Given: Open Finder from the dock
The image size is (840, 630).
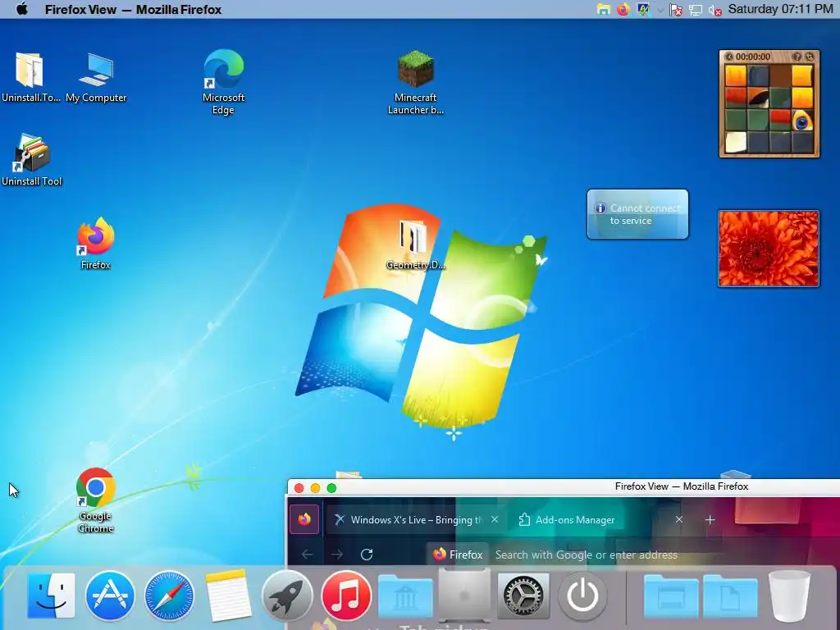Looking at the screenshot, I should 51,596.
